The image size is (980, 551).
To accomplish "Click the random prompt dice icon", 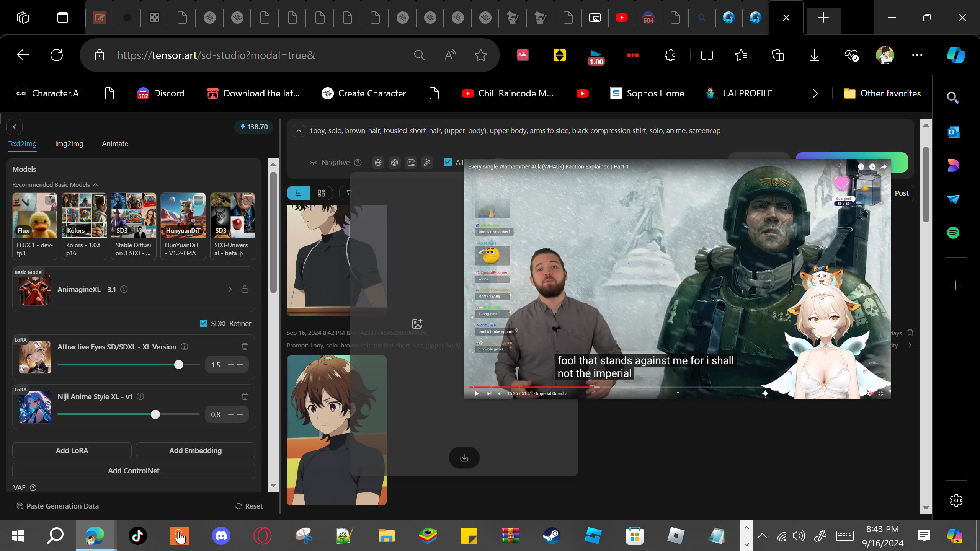I will tap(394, 163).
